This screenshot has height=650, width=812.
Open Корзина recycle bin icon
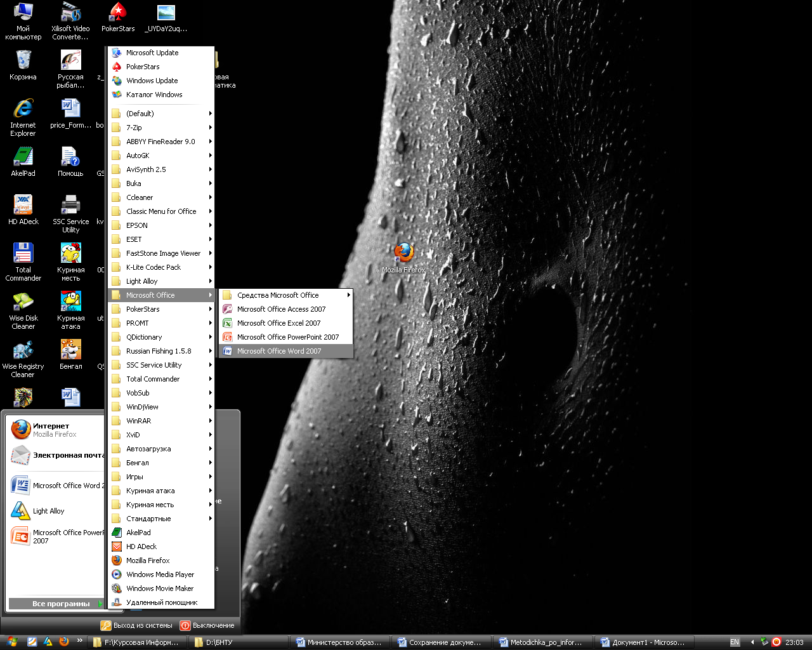point(23,65)
